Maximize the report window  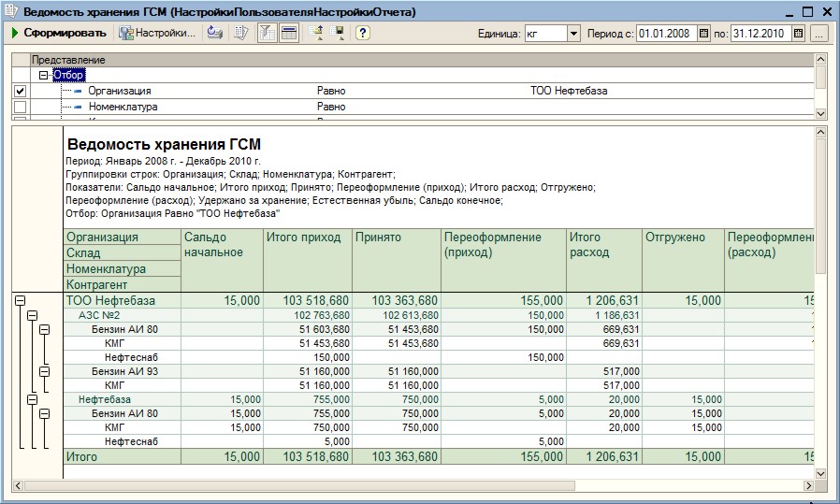coord(808,11)
